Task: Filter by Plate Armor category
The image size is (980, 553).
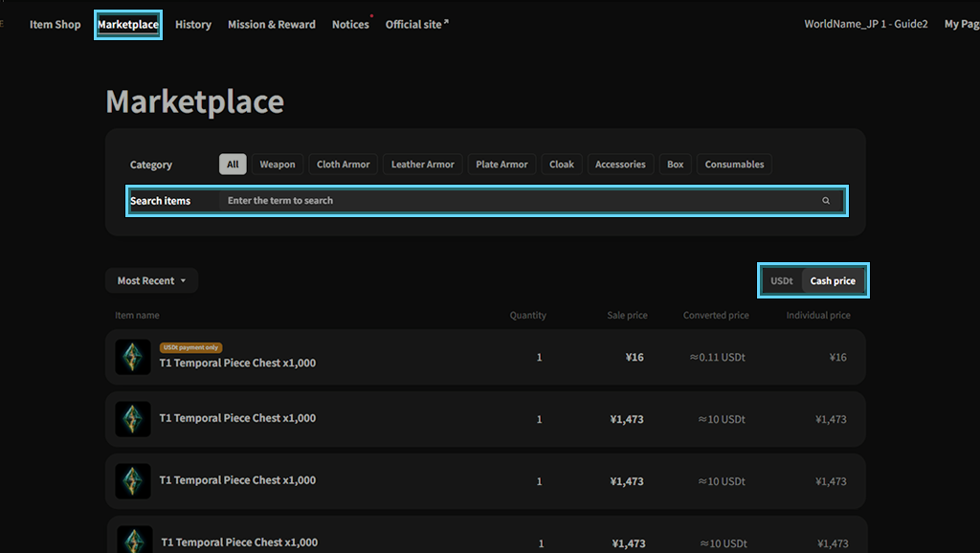Action: point(501,165)
